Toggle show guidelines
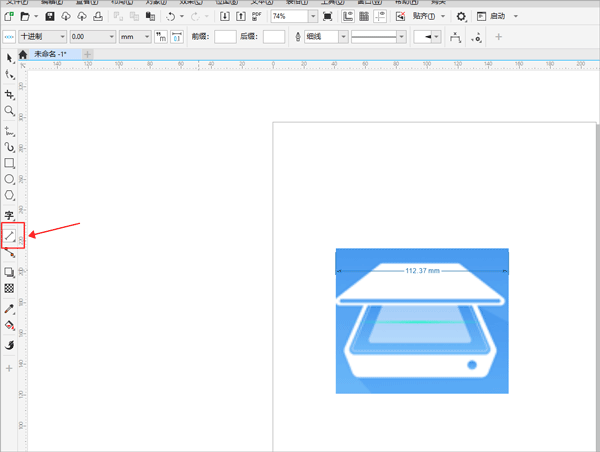 click(x=380, y=16)
